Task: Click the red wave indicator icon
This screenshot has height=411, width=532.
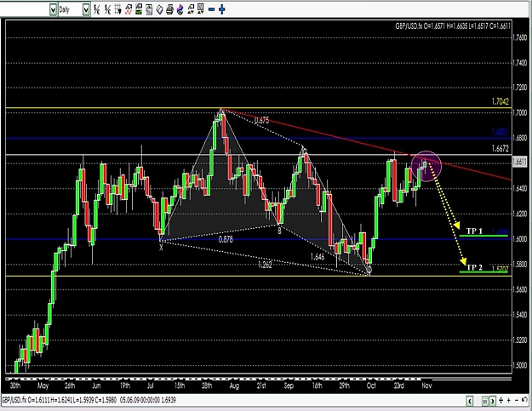Action: coord(129,9)
